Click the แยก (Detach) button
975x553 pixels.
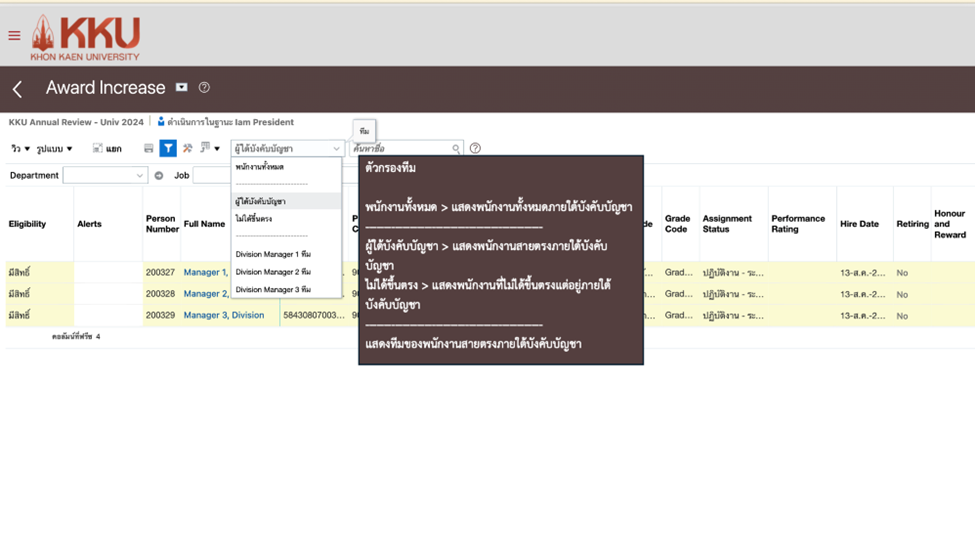pos(107,149)
